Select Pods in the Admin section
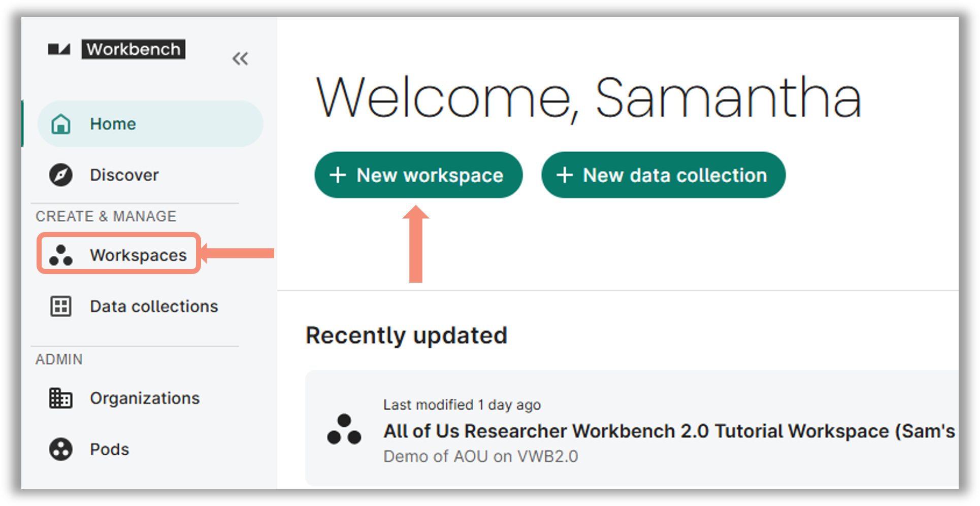Viewport: 980px width, 506px height. tap(109, 449)
